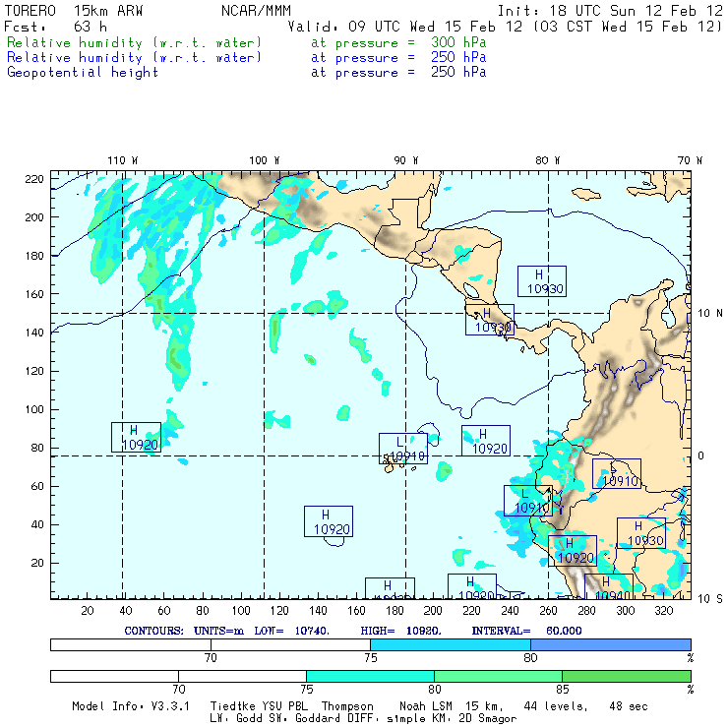Screen dimensions: 728x728
Task: Pick the light green swatch in lower bar
Action: (x=498, y=676)
